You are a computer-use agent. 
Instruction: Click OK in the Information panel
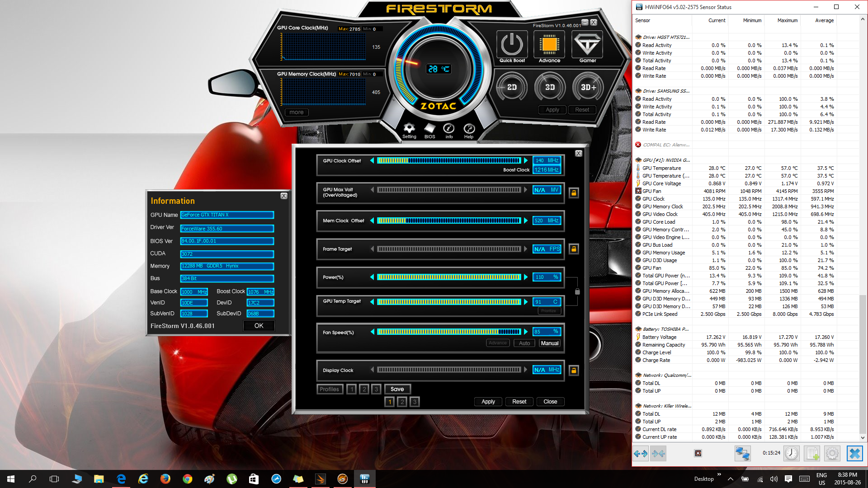pos(259,326)
